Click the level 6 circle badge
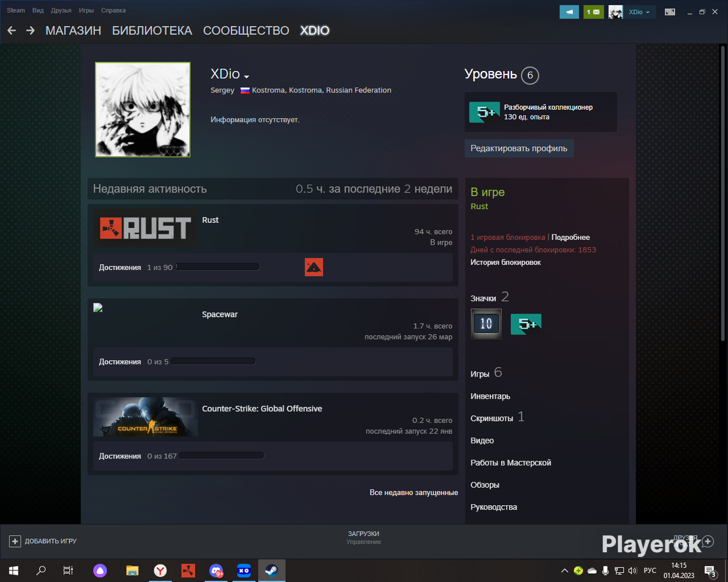Image resolution: width=728 pixels, height=582 pixels. point(530,75)
